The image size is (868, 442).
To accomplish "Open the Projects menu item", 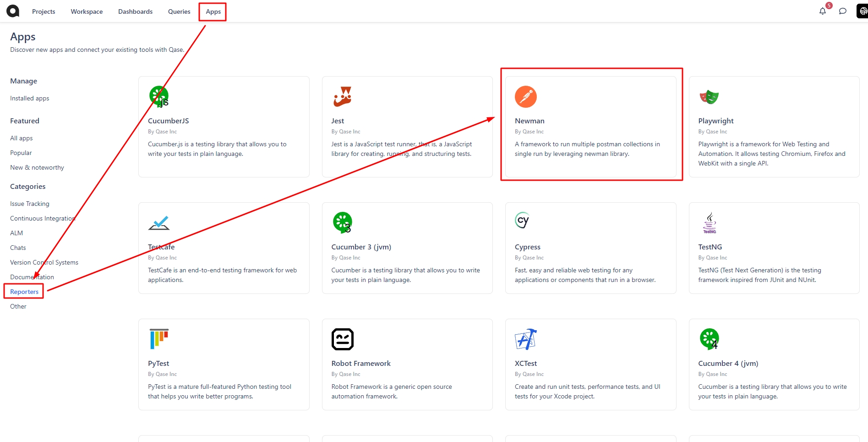I will pos(44,11).
